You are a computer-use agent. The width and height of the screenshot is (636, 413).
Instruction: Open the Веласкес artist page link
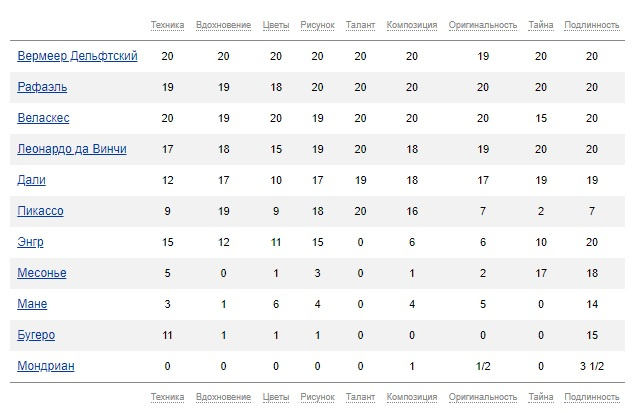click(x=45, y=119)
